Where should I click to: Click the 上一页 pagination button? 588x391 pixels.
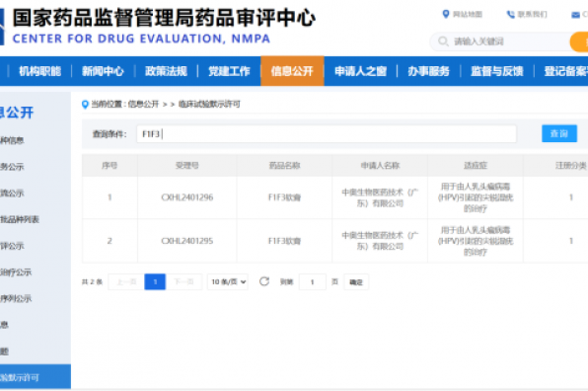click(126, 281)
